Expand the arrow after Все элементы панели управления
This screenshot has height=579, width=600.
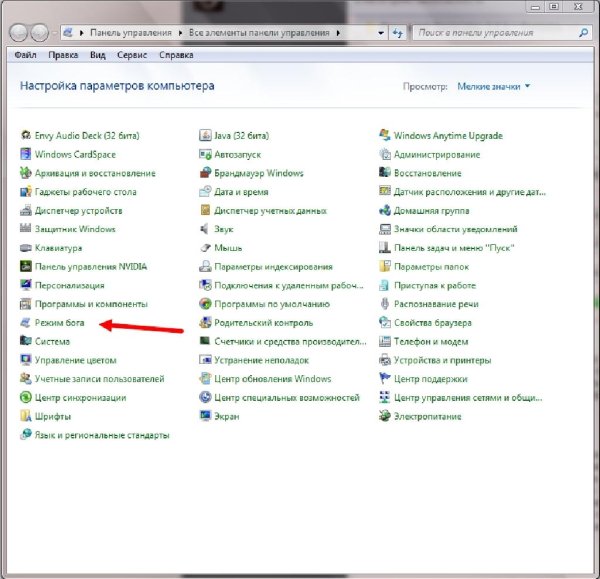[x=338, y=33]
